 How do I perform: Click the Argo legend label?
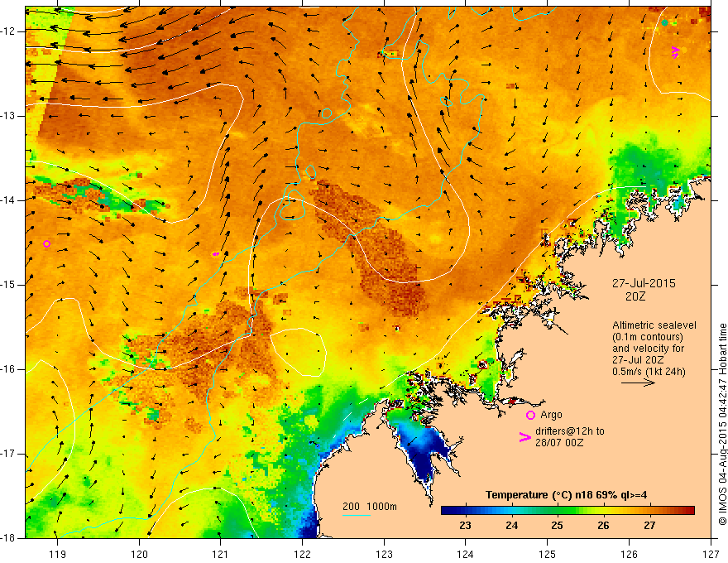coord(551,415)
